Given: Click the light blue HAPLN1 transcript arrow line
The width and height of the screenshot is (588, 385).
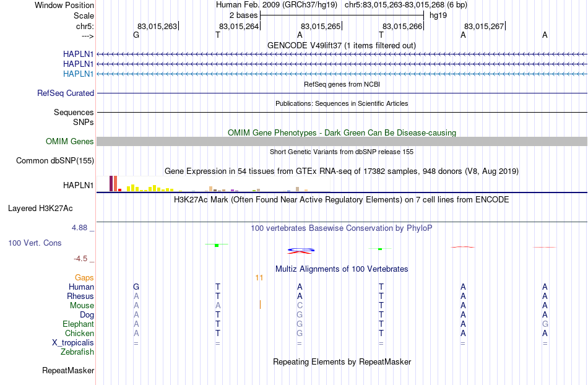Looking at the screenshot, I should [342, 74].
